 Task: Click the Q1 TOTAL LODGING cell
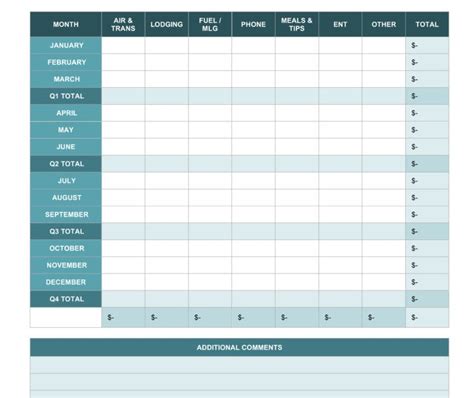click(x=167, y=96)
